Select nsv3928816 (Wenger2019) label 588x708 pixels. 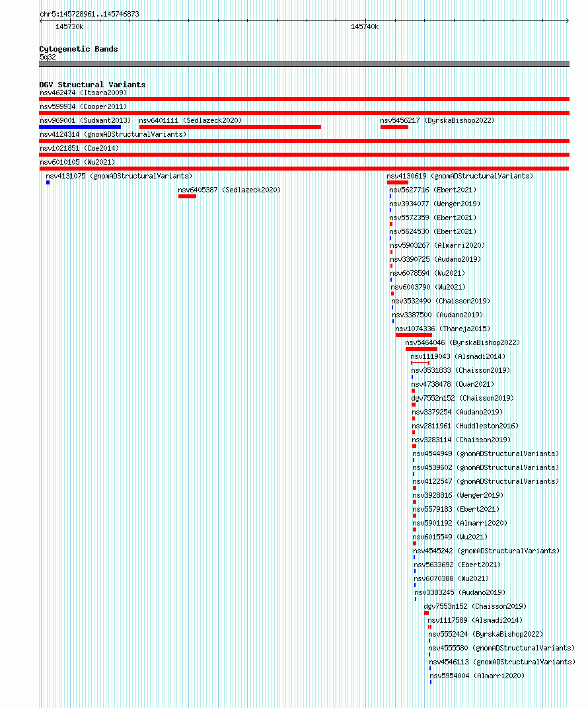[x=458, y=495]
